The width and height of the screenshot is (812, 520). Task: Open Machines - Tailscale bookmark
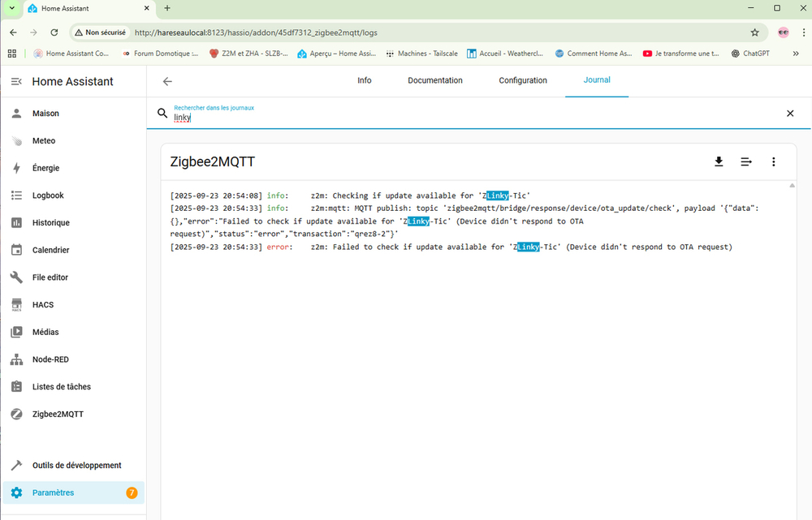(421, 54)
